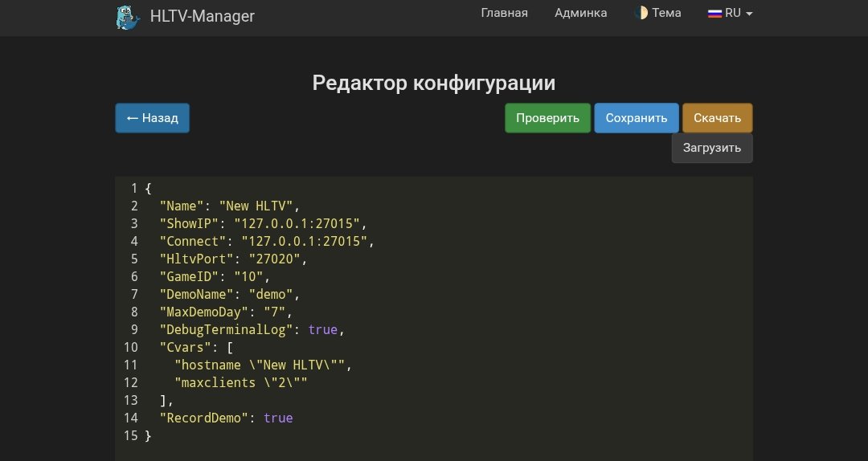The height and width of the screenshot is (461, 868).
Task: Open the HLTV-Manager brand link
Action: (x=186, y=17)
